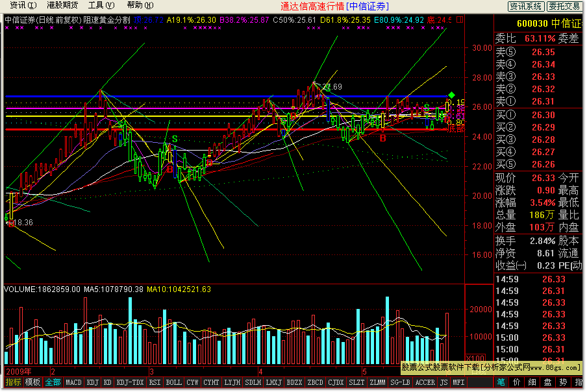Open the 港股期货 menu
The height and width of the screenshot is (392, 587).
pyautogui.click(x=62, y=5)
